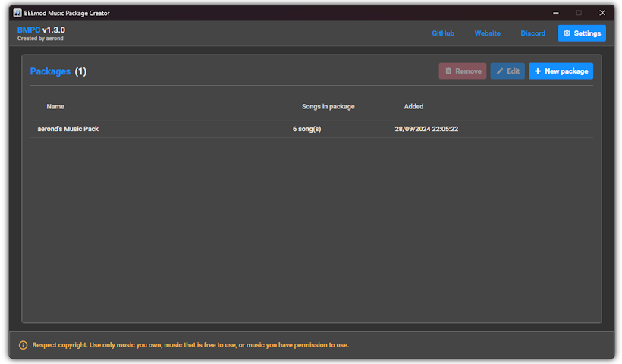Click the Name column header

(x=55, y=106)
